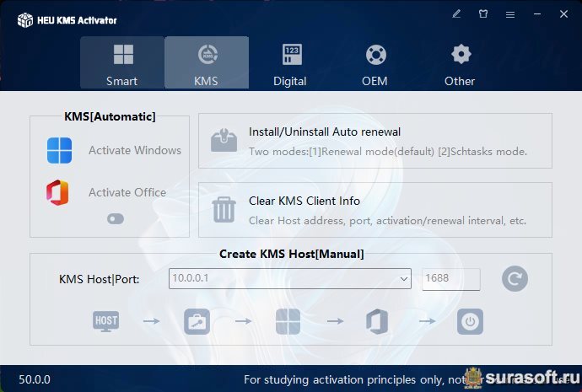Click the KMS[Automatic] group heading

(110, 116)
